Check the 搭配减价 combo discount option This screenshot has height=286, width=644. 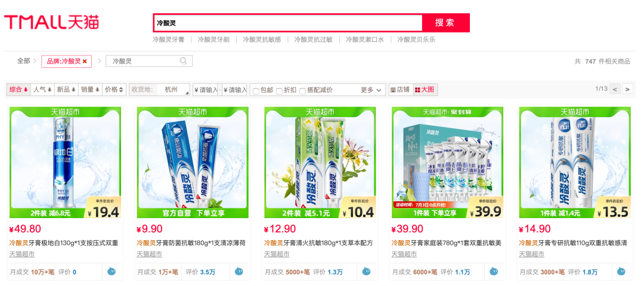303,91
